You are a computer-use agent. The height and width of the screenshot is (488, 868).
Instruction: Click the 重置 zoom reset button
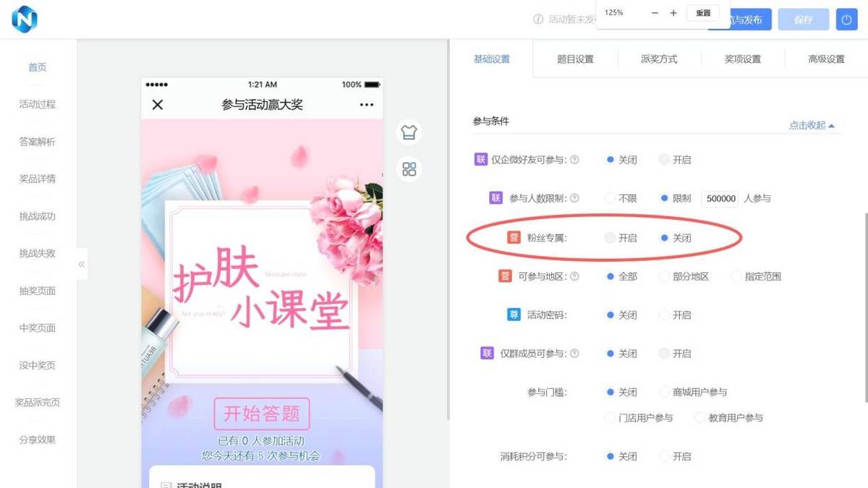[x=703, y=13]
